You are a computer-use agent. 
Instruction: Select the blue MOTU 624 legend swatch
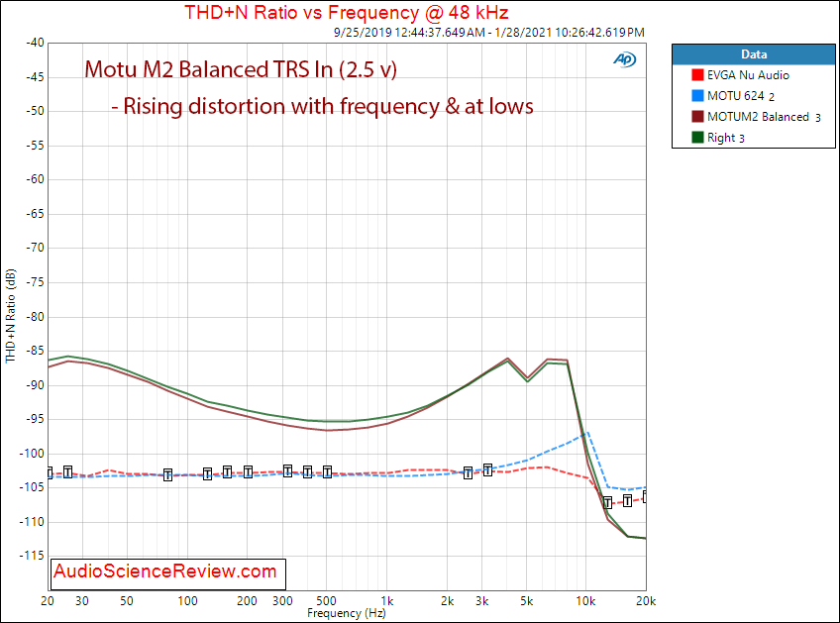coord(697,96)
